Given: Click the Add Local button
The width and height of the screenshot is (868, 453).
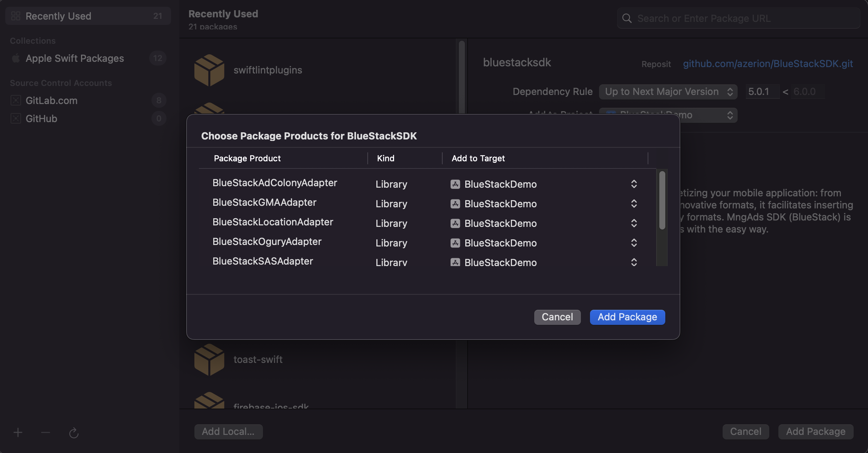Looking at the screenshot, I should click(x=228, y=432).
